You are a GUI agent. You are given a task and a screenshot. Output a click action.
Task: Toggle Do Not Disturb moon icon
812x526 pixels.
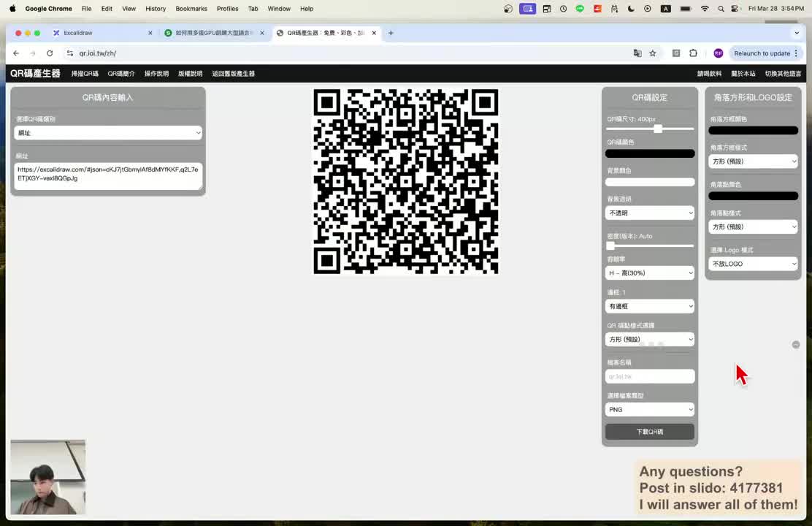(631, 9)
